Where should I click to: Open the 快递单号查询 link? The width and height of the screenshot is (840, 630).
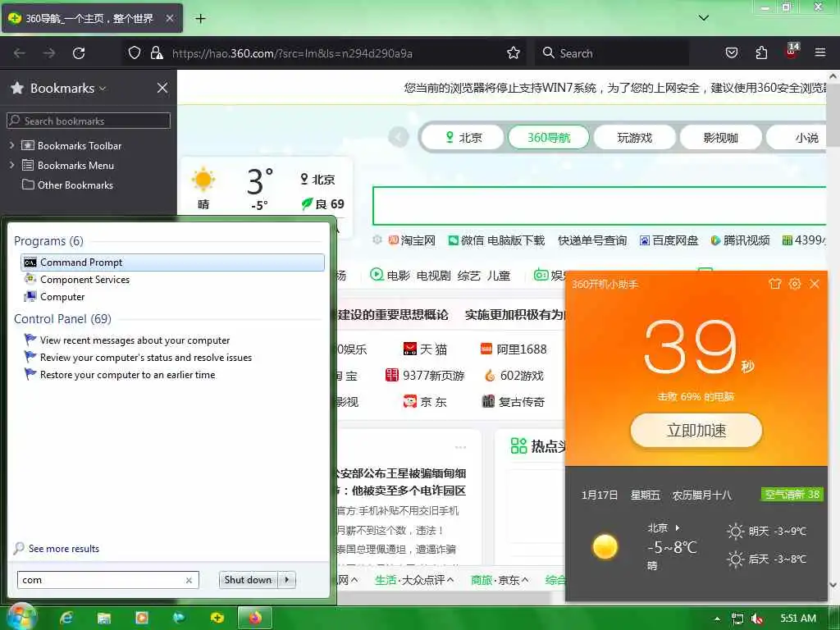tap(592, 240)
